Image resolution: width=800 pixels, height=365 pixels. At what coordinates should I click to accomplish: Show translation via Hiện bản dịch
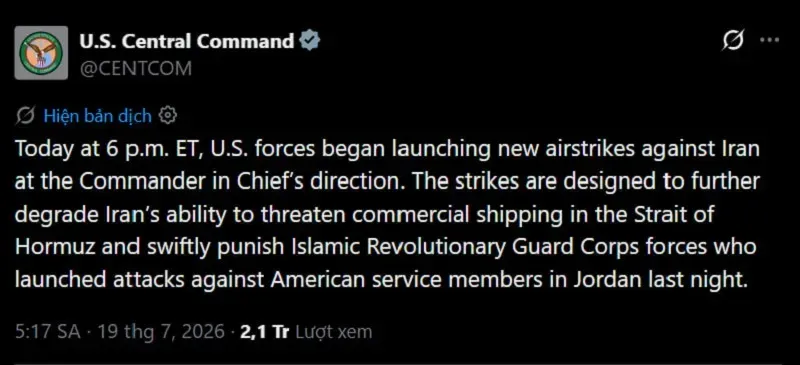[97, 116]
